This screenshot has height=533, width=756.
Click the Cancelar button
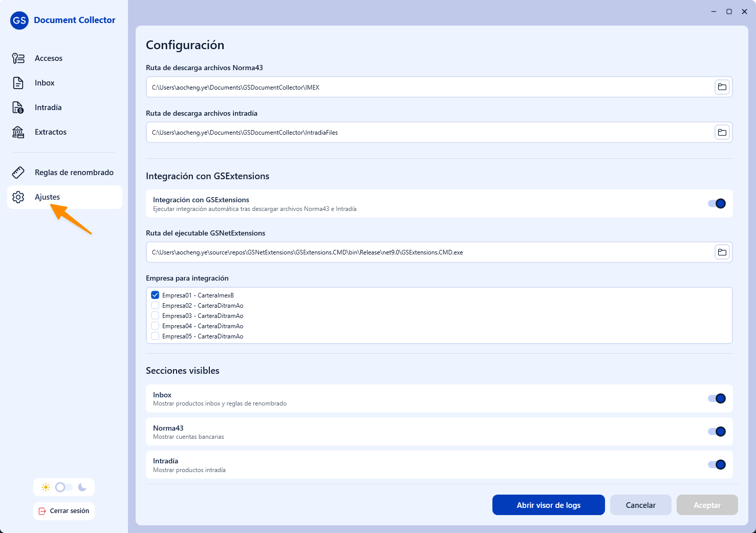[641, 505]
